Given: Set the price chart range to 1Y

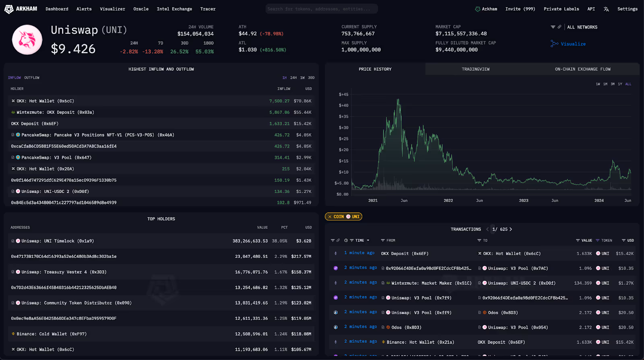Looking at the screenshot, I should (620, 84).
